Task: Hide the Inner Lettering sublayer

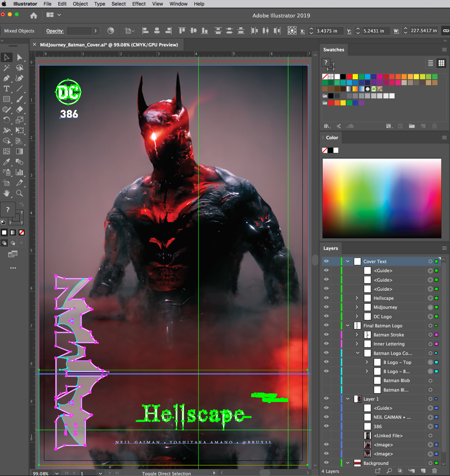Action: point(326,344)
